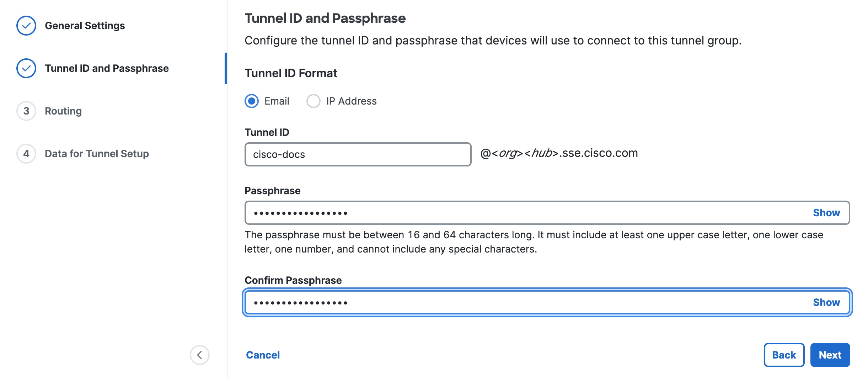
Task: Click Cancel to abandon the wizard
Action: [262, 355]
